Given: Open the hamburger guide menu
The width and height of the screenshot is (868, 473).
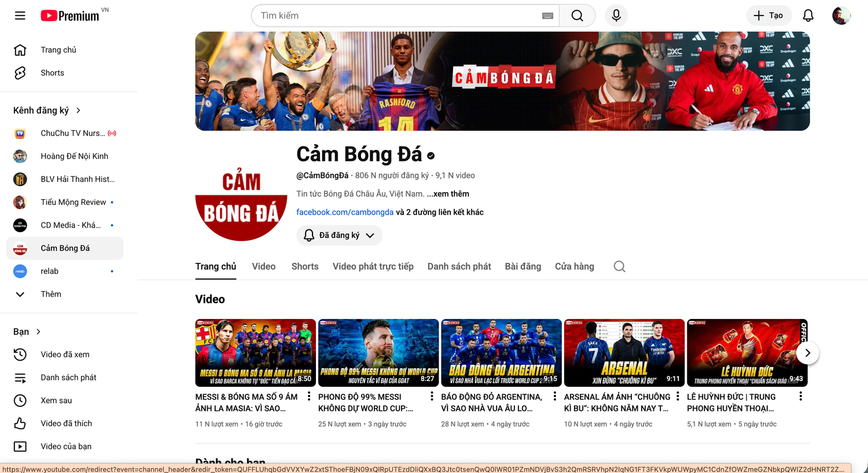Looking at the screenshot, I should point(20,16).
